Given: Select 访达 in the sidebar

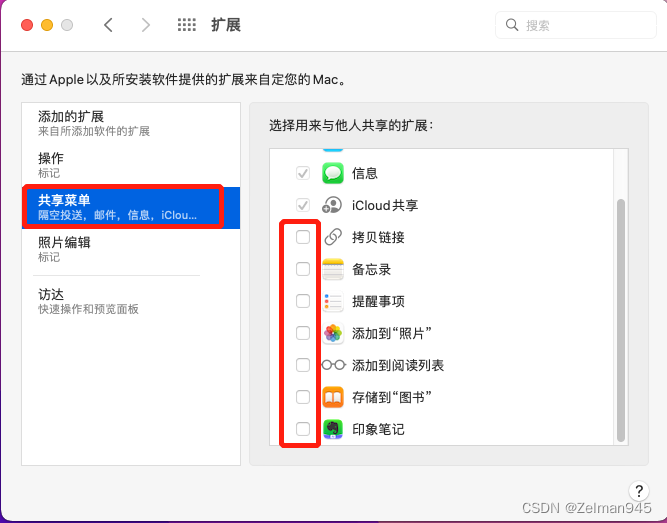Looking at the screenshot, I should coord(131,301).
